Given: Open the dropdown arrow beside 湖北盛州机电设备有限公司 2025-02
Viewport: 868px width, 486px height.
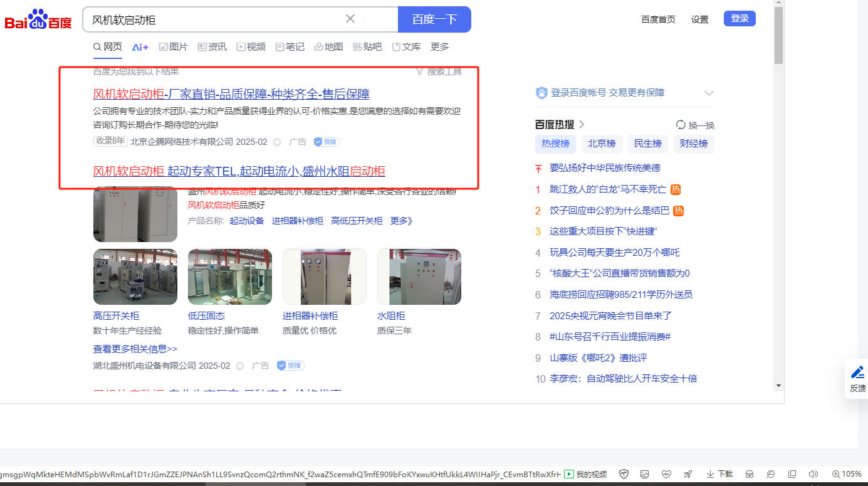Looking at the screenshot, I should 240,366.
